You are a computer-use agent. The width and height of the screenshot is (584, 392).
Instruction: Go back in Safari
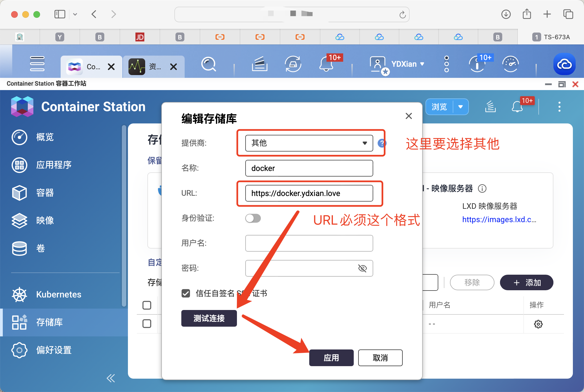click(x=94, y=14)
